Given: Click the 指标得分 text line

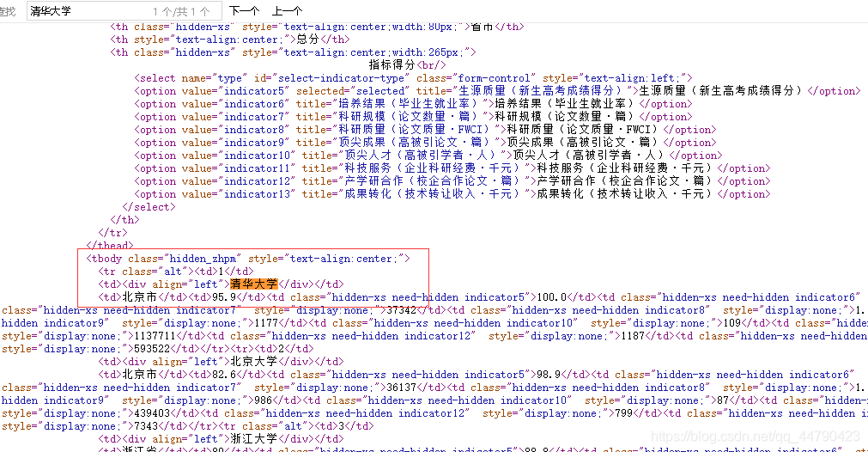Looking at the screenshot, I should pos(407,65).
